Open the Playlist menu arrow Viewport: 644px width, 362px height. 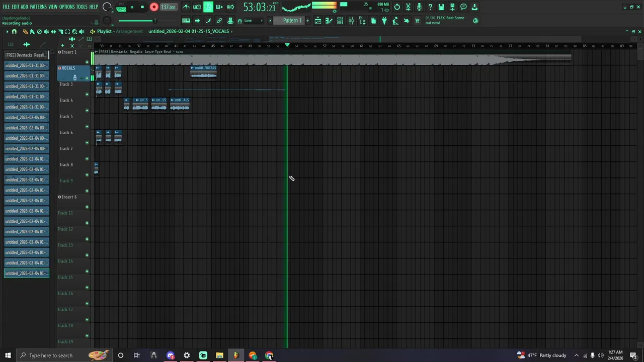[7, 32]
